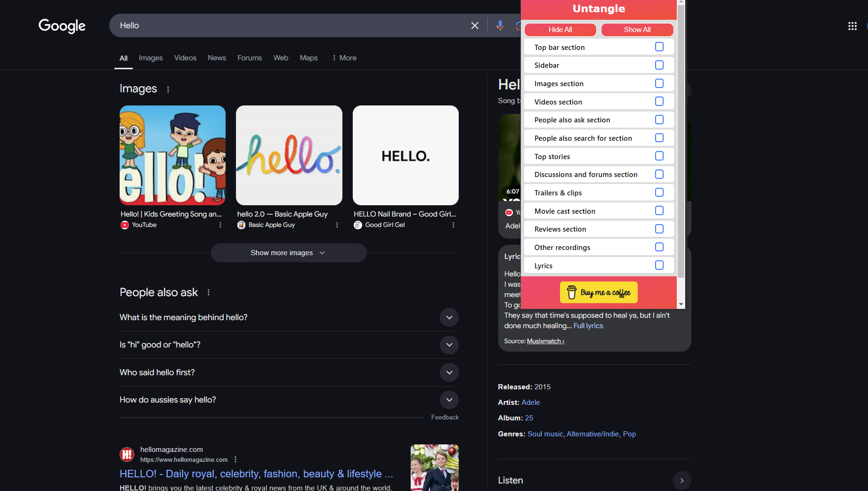Expand 'What is the meaning behind hello?'
This screenshot has width=868, height=491.
(449, 317)
